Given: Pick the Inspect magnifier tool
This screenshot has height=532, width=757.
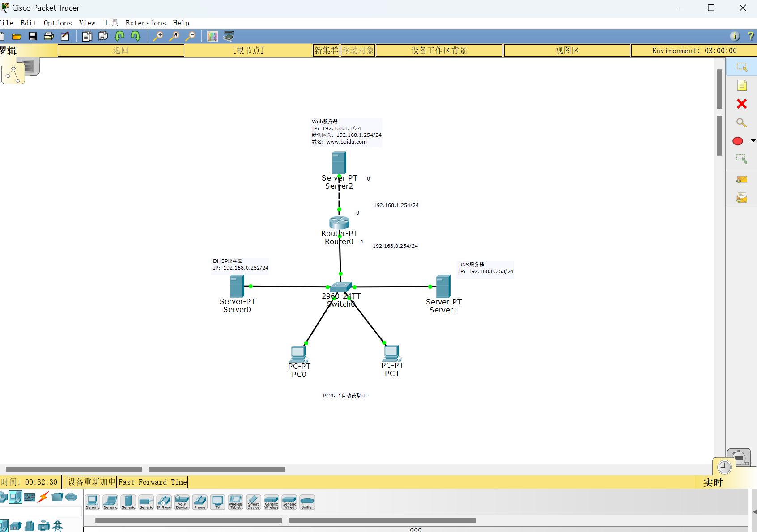Looking at the screenshot, I should point(742,122).
